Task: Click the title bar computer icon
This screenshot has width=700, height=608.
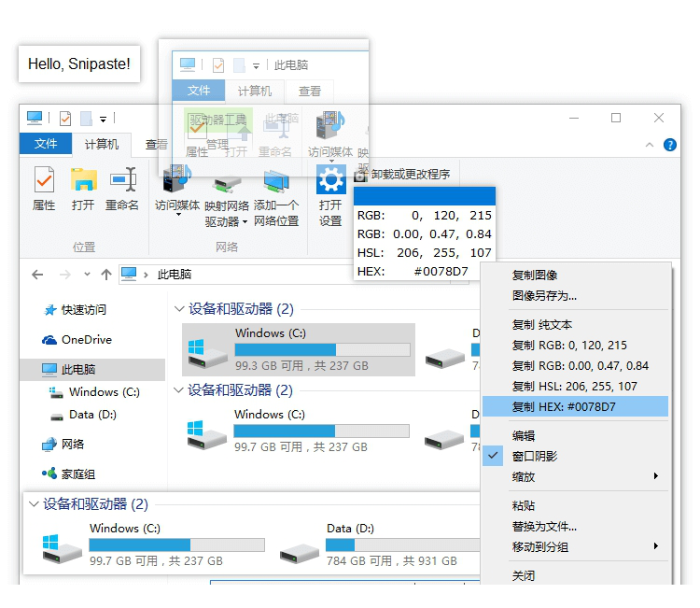Action: (x=35, y=118)
